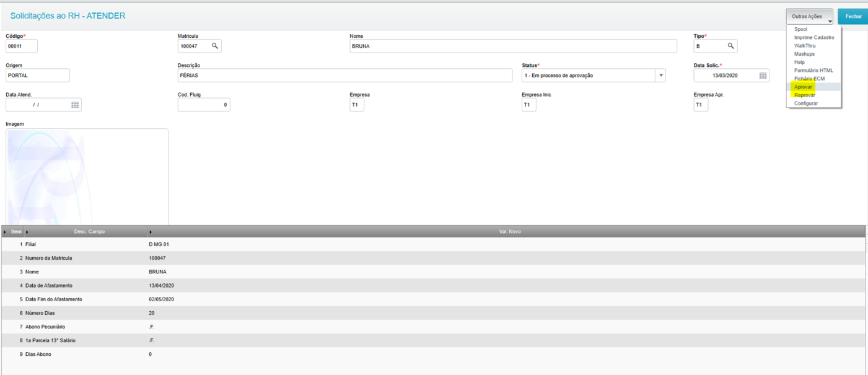This screenshot has width=868, height=375.
Task: Click the Empresa Apr. field
Action: pos(701,105)
